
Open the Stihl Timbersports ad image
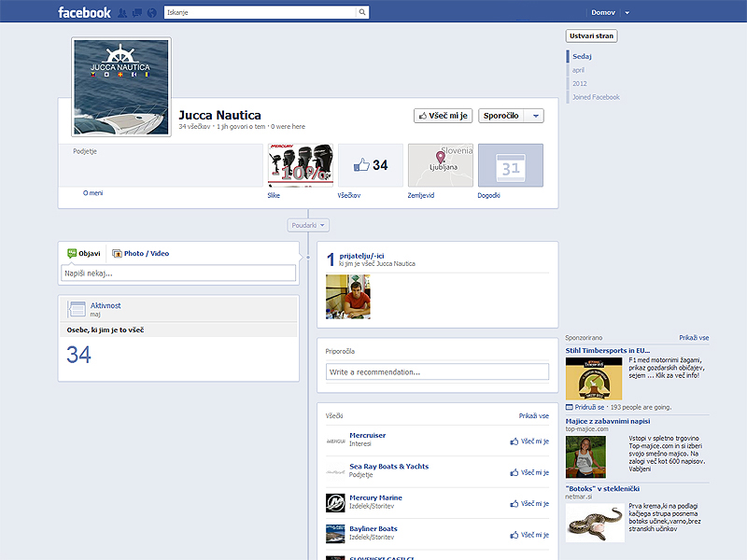pos(594,379)
